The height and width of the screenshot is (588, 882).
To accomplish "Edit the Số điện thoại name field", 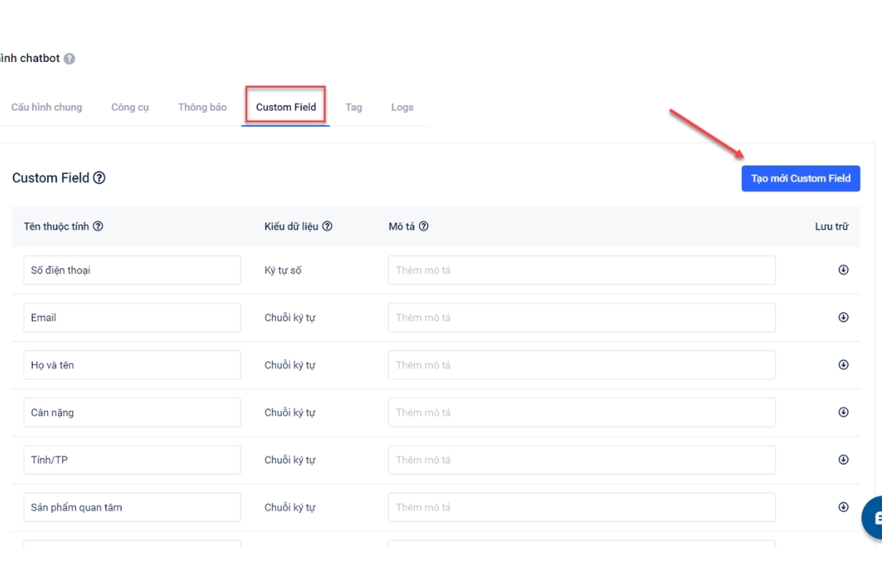I will (132, 270).
